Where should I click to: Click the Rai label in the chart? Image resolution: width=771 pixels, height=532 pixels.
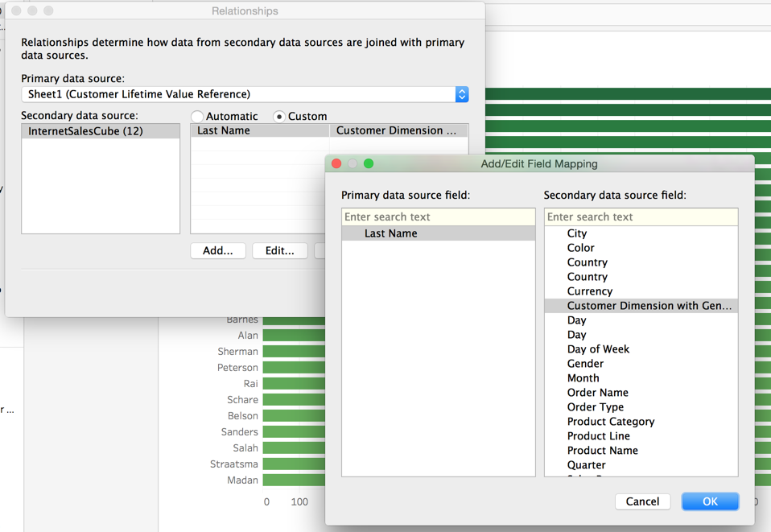[251, 384]
